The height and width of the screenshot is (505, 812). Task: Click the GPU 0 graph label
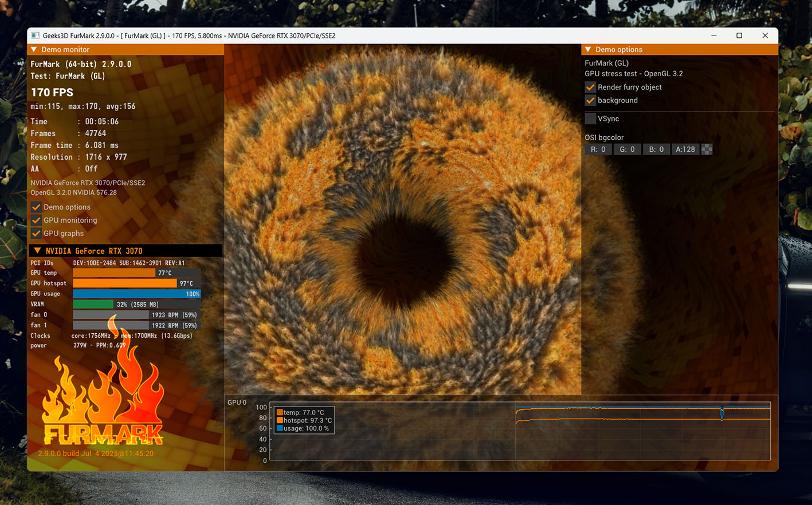pyautogui.click(x=237, y=403)
